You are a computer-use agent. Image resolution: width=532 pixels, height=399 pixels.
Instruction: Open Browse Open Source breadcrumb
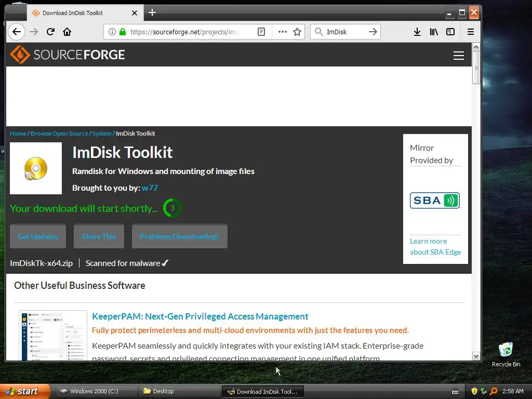(x=59, y=134)
